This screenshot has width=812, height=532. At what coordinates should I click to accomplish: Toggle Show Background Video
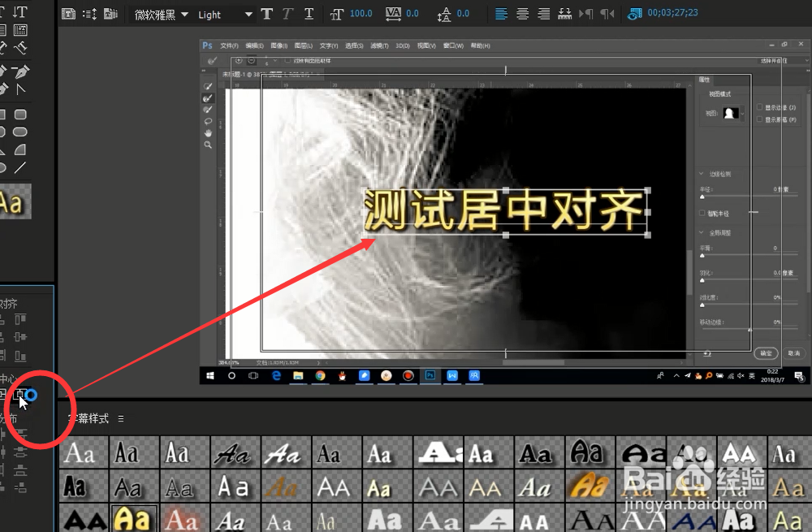point(634,14)
